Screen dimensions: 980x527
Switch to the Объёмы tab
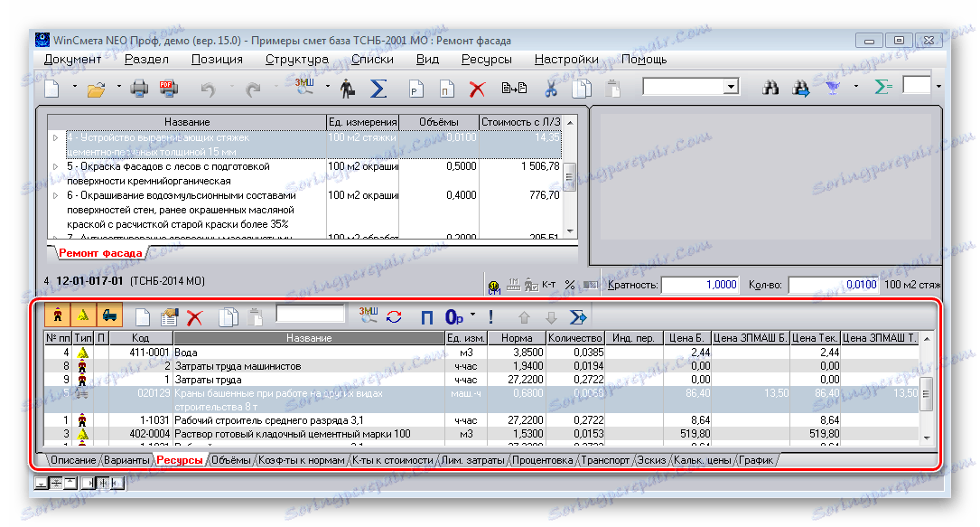click(x=230, y=460)
